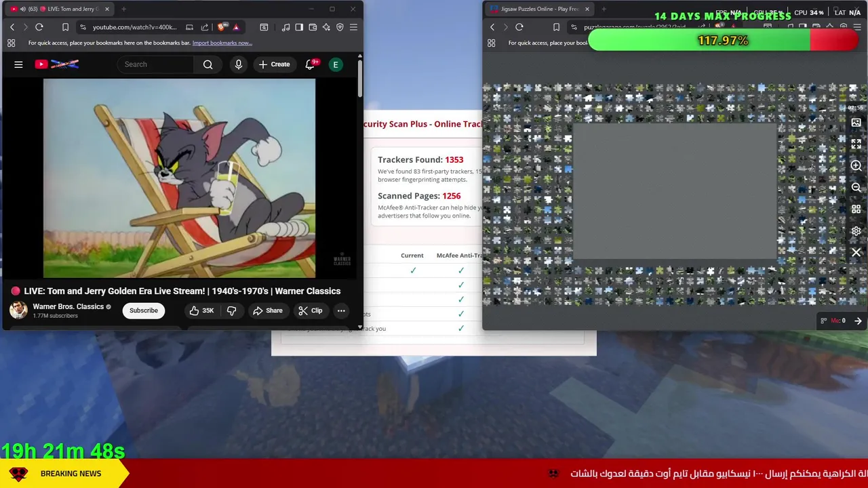The image size is (868, 488).
Task: Click the Create button on YouTube
Action: (x=274, y=64)
